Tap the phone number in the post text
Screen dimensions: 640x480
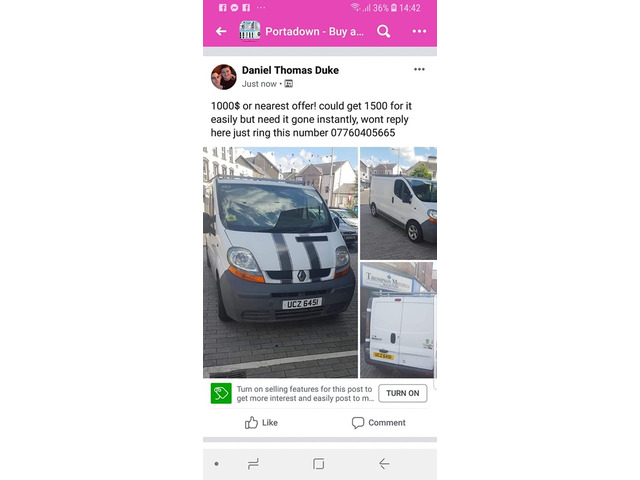(363, 133)
